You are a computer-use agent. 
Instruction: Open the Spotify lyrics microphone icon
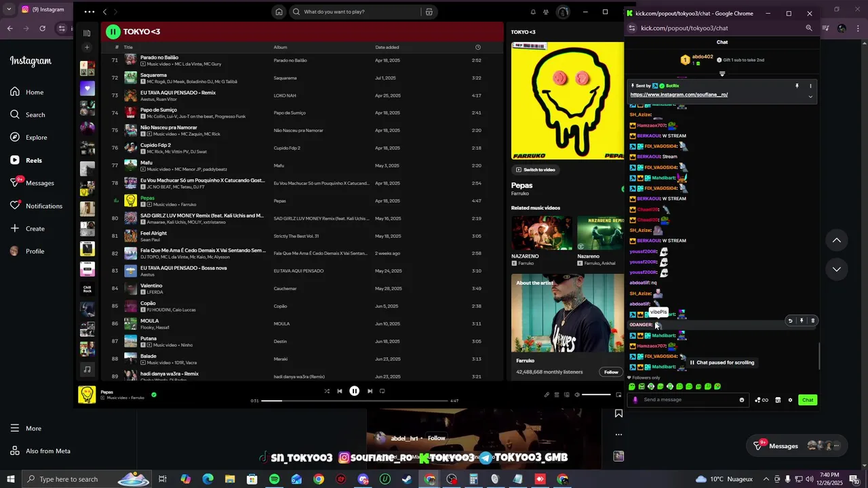point(547,394)
